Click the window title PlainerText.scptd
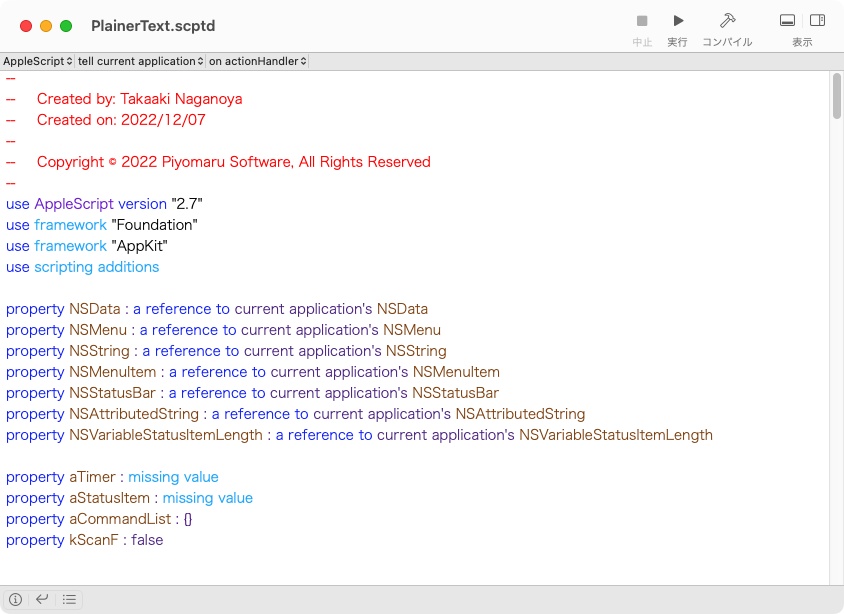This screenshot has width=844, height=614. [x=153, y=26]
